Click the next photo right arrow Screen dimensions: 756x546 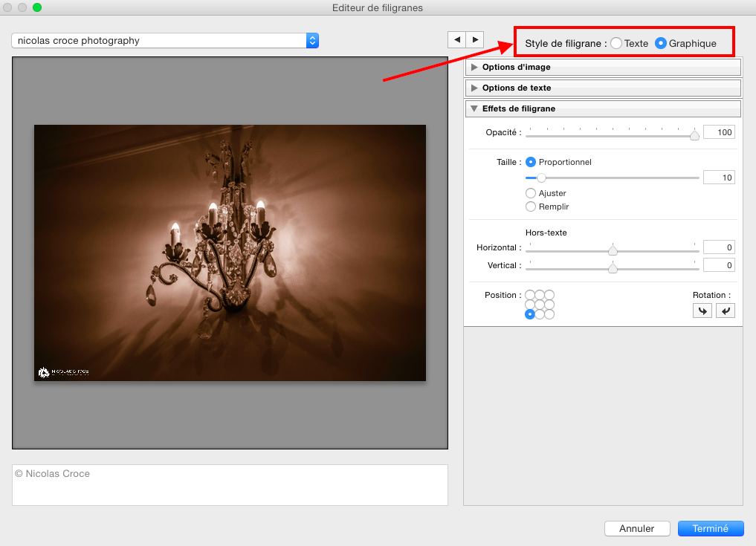(x=475, y=39)
